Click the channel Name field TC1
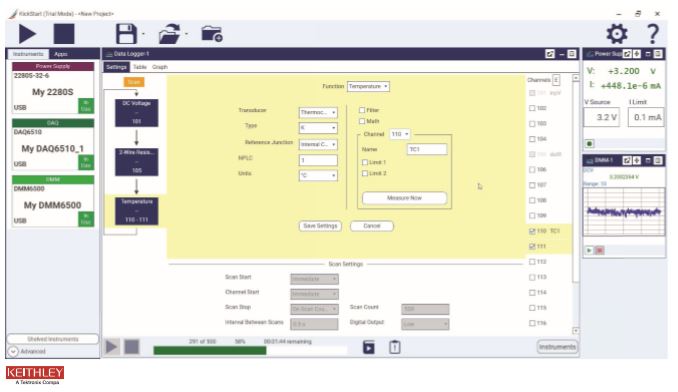The height and width of the screenshot is (392, 678). [427, 150]
